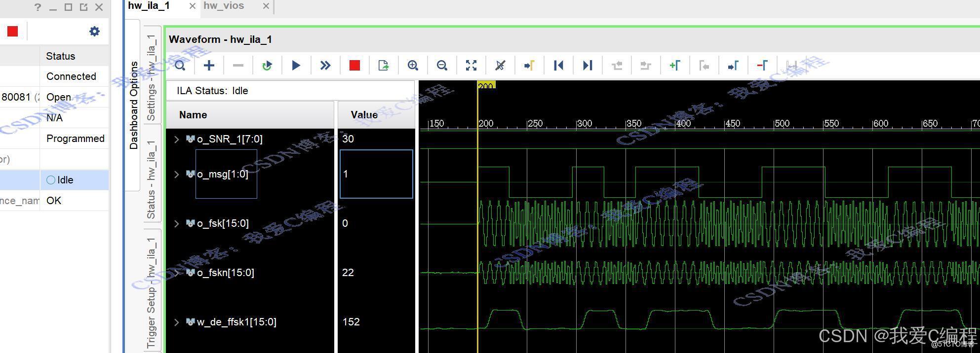This screenshot has width=980, height=353.
Task: Select the o_SNR_1[7:0] signal name
Action: [230, 139]
